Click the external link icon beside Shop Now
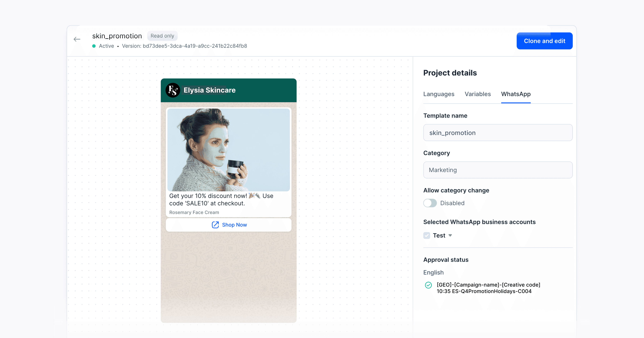Image resolution: width=644 pixels, height=338 pixels. click(x=215, y=225)
